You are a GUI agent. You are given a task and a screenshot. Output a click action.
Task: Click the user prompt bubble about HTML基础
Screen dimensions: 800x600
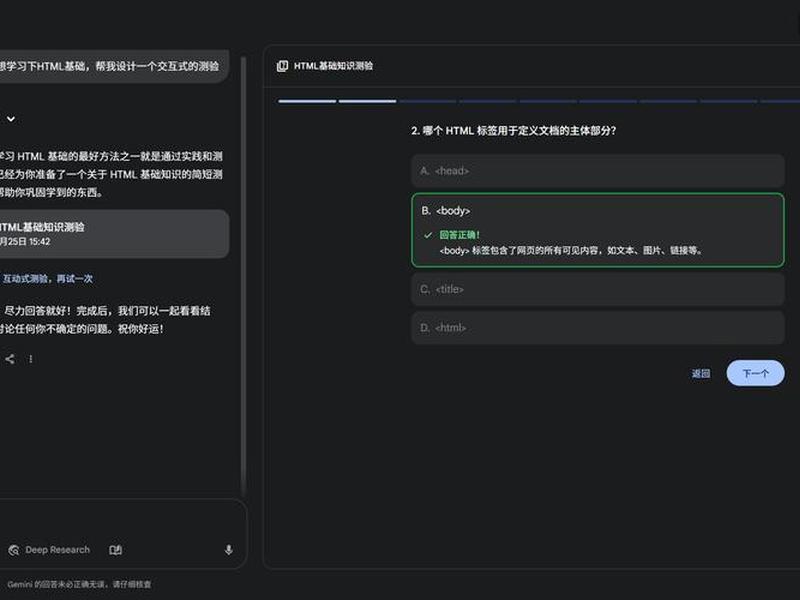coord(114,66)
